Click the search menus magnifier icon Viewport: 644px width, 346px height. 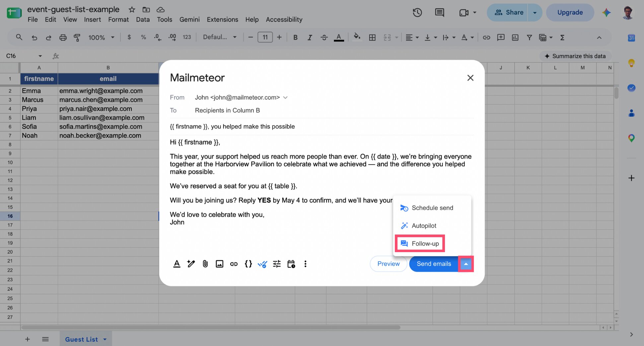click(19, 37)
